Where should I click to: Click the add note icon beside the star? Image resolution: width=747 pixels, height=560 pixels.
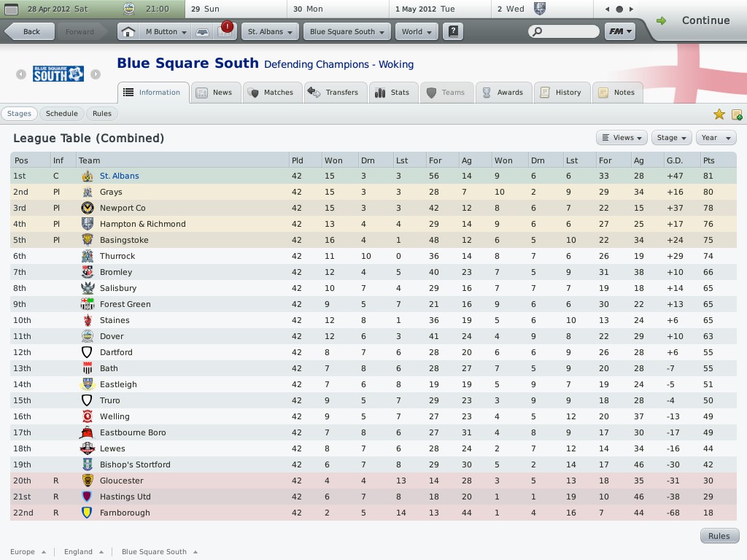click(x=737, y=114)
